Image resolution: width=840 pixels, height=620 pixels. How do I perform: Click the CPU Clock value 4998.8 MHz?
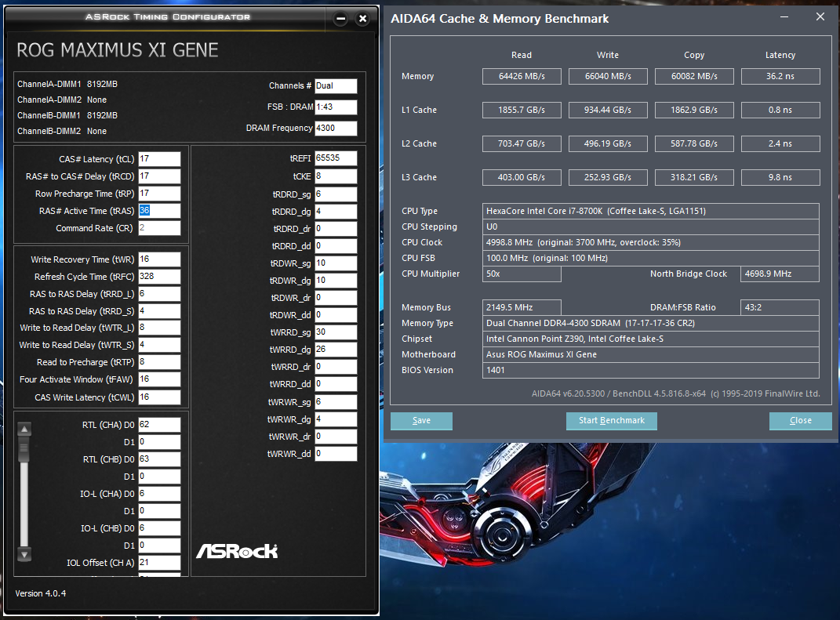coord(650,242)
